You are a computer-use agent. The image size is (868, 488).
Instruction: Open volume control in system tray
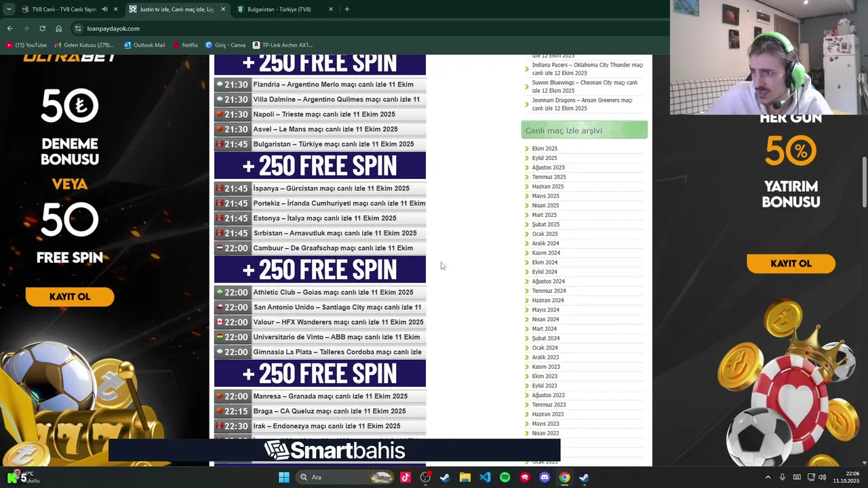[x=823, y=477]
